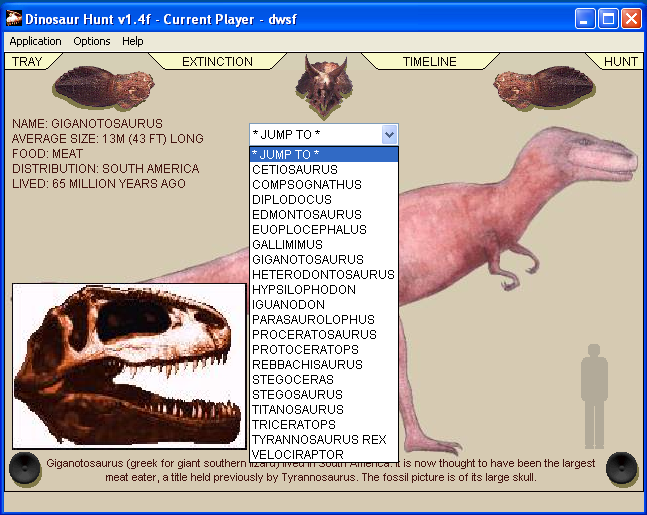Jump to TYRANNOSAURUS REX
Viewport: 647px width, 515px height.
(324, 439)
